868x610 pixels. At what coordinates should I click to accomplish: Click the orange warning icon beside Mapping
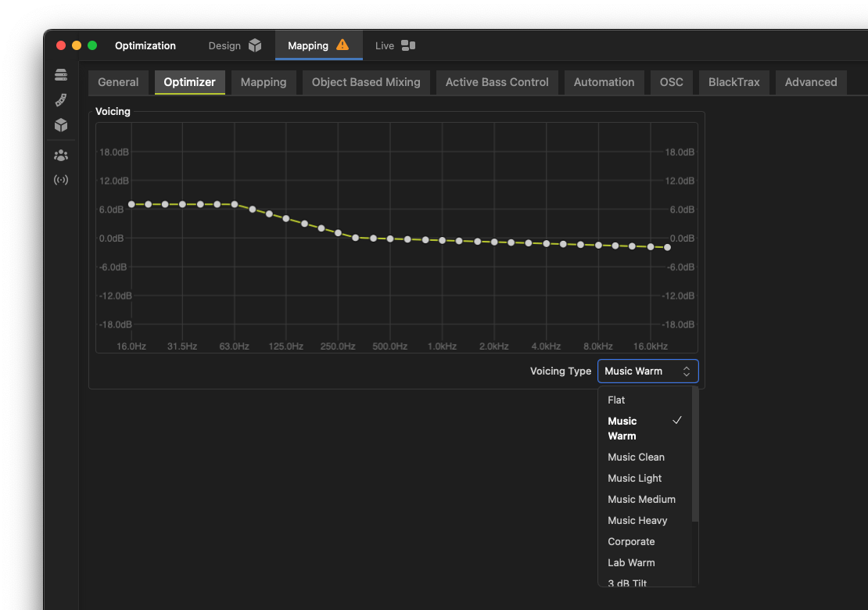tap(343, 45)
